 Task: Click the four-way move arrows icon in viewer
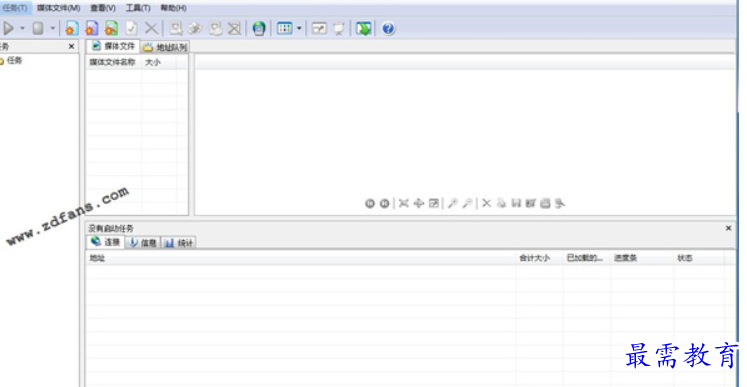419,204
